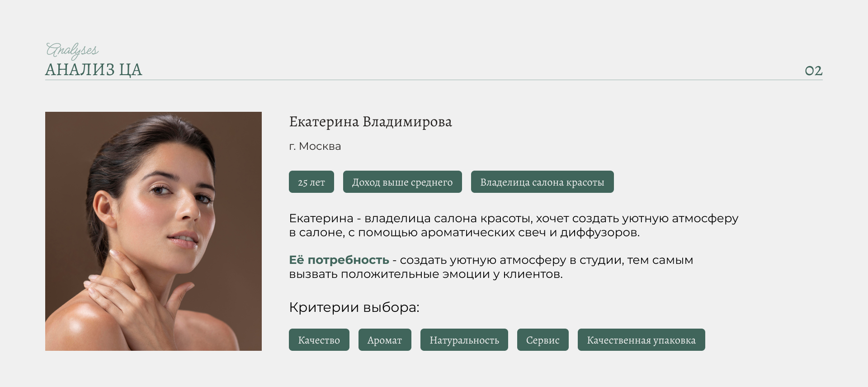Click the "Владелица салона красоты" tag

click(x=542, y=182)
